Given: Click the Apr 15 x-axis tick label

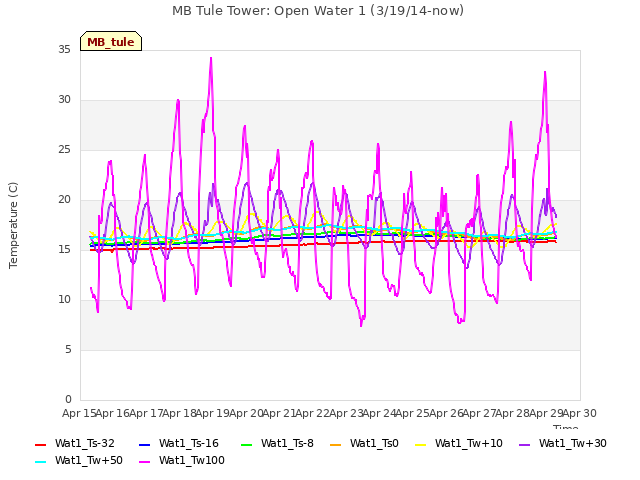Looking at the screenshot, I should (x=79, y=413).
